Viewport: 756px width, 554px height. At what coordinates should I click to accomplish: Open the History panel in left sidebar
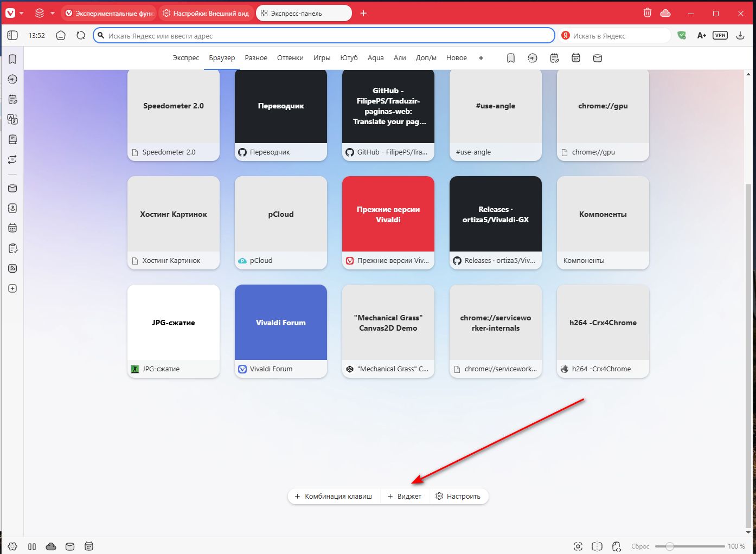12,79
